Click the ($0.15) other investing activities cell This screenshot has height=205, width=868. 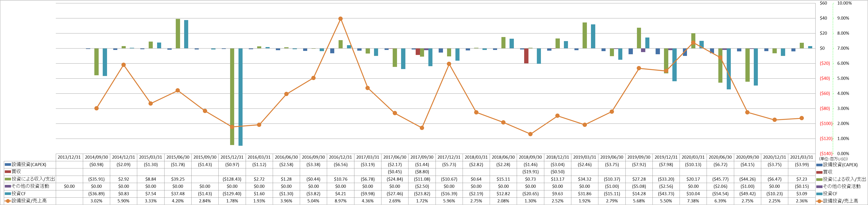pos(802,186)
